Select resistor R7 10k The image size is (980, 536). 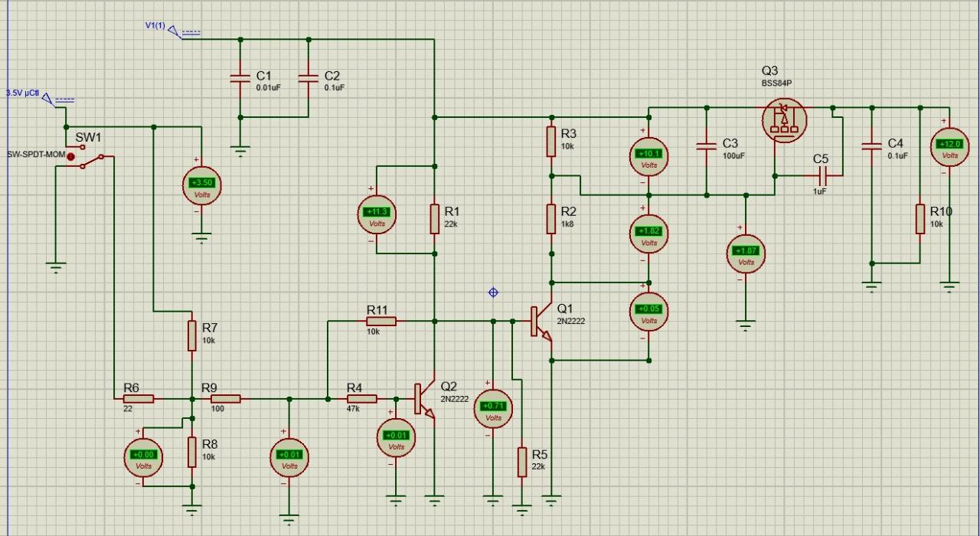(192, 335)
